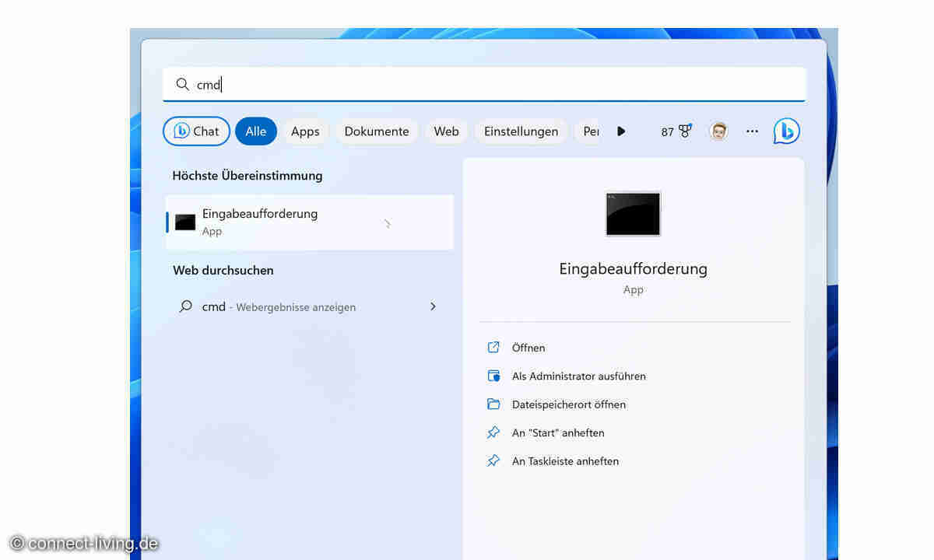The width and height of the screenshot is (934, 560).
Task: Open the user profile avatar
Action: pos(718,131)
